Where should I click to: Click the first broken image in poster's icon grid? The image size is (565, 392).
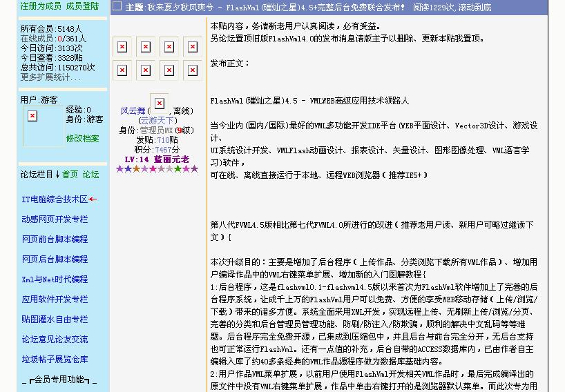pos(122,47)
